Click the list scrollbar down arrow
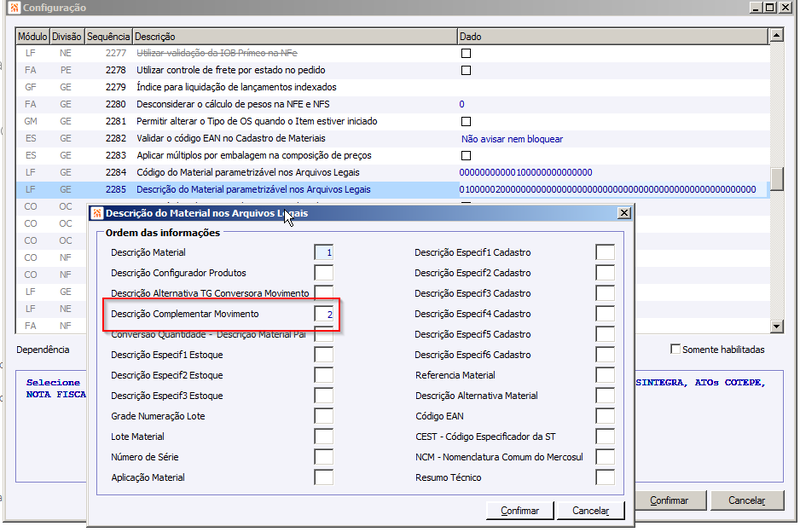This screenshot has height=532, width=800. (x=777, y=326)
